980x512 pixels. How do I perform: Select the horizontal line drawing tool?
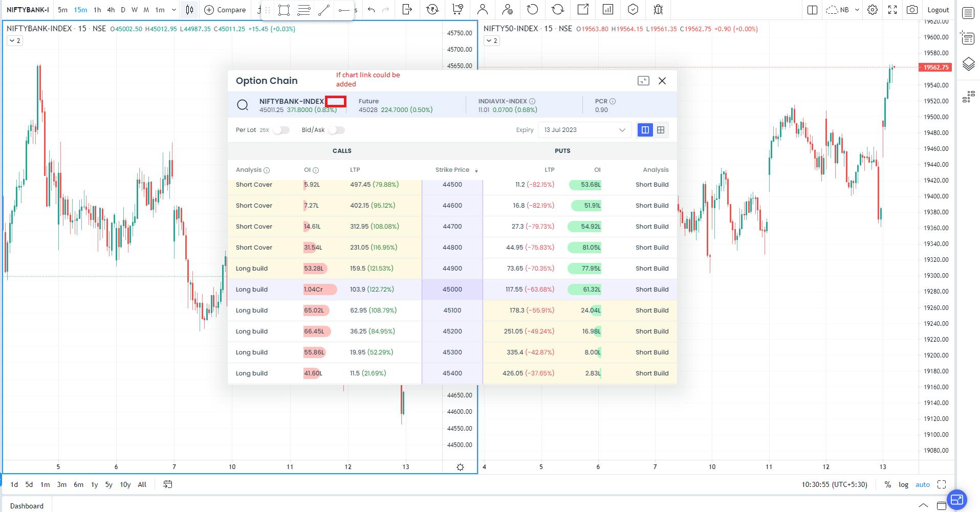pyautogui.click(x=343, y=10)
